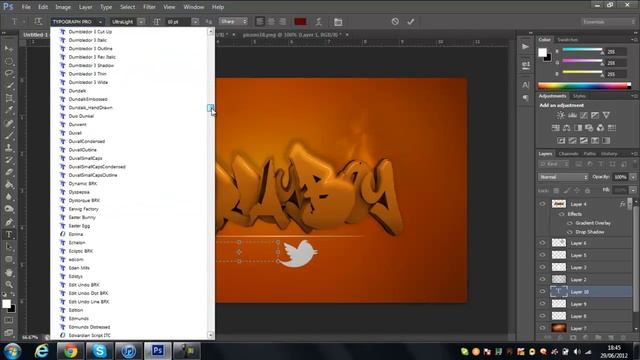Select the Eraser tool

pos(9,172)
